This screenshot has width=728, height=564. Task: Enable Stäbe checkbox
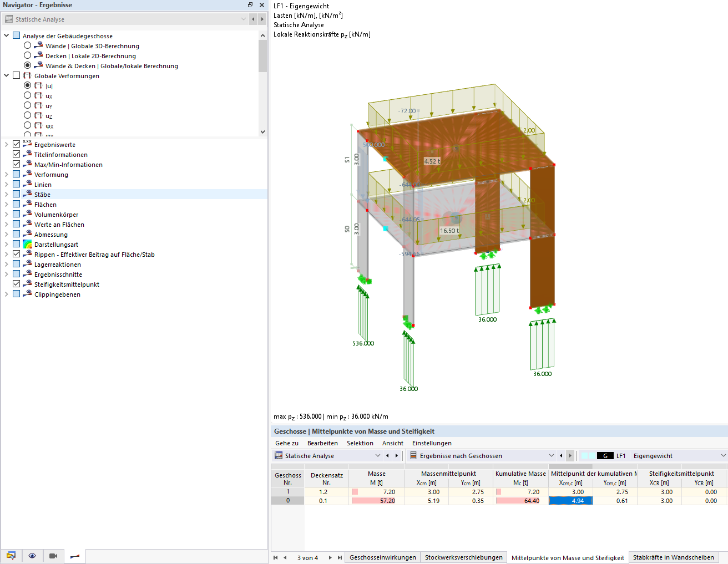pos(16,194)
